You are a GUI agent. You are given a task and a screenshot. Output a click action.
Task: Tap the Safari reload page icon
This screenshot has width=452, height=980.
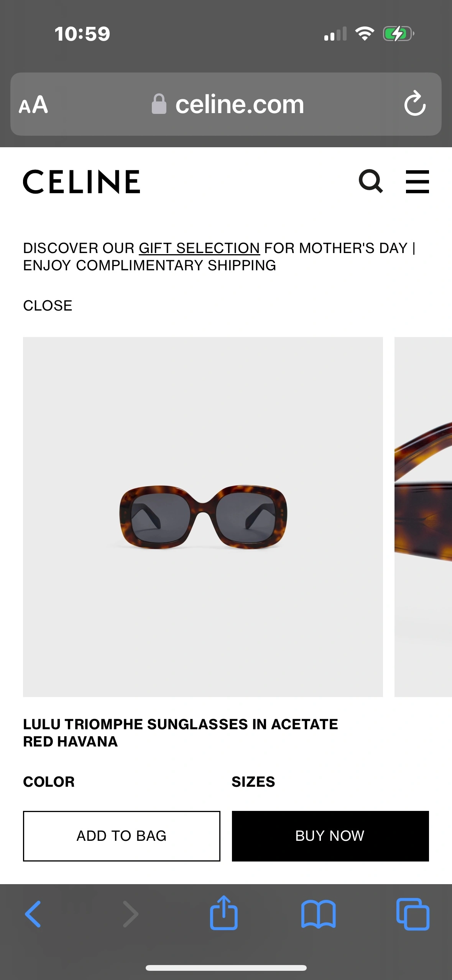[x=415, y=104]
